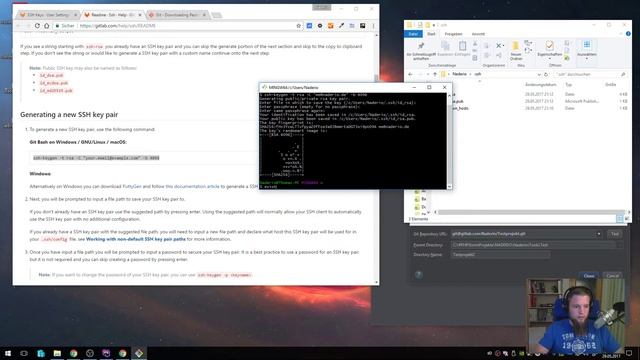640x360 pixels.
Task: Sort by Typ column header
Action: 569,84
